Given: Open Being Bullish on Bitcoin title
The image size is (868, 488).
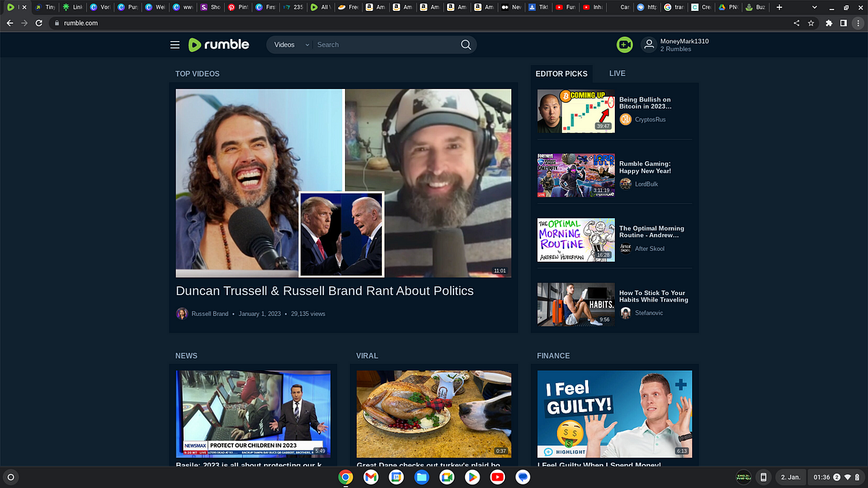Looking at the screenshot, I should [x=645, y=103].
